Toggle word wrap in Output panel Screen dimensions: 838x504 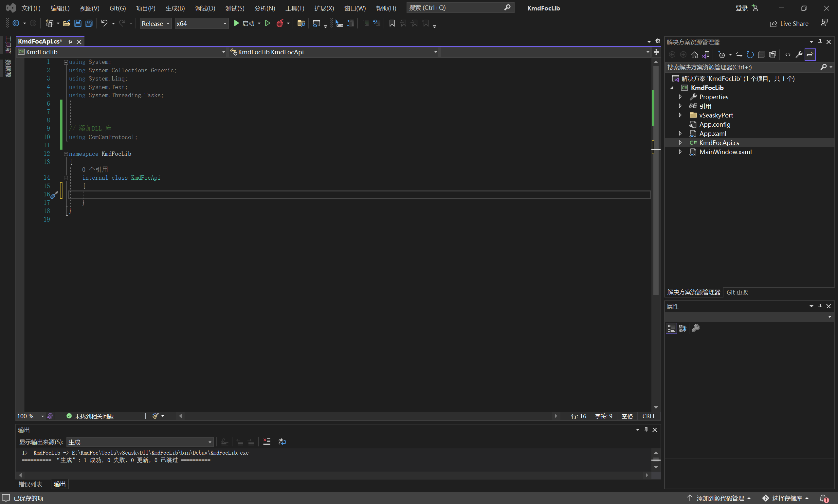[282, 442]
